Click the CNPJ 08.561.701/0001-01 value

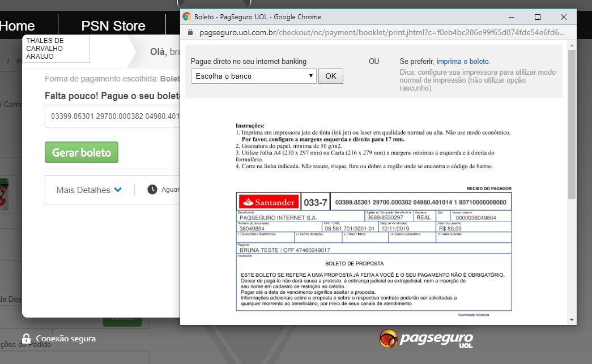pyautogui.click(x=350, y=229)
